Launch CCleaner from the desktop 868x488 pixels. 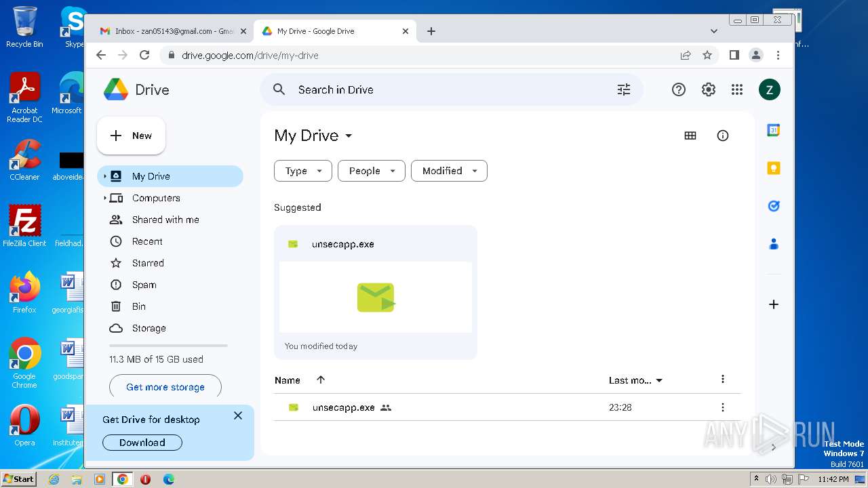[24, 160]
